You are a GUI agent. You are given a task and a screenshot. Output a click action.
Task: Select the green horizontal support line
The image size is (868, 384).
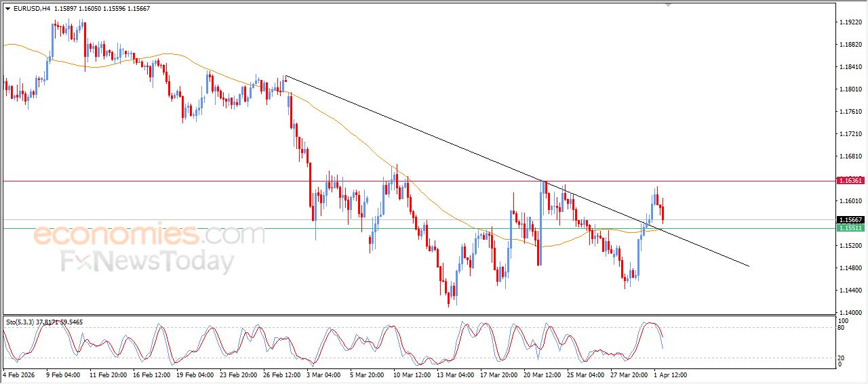[x=203, y=229]
